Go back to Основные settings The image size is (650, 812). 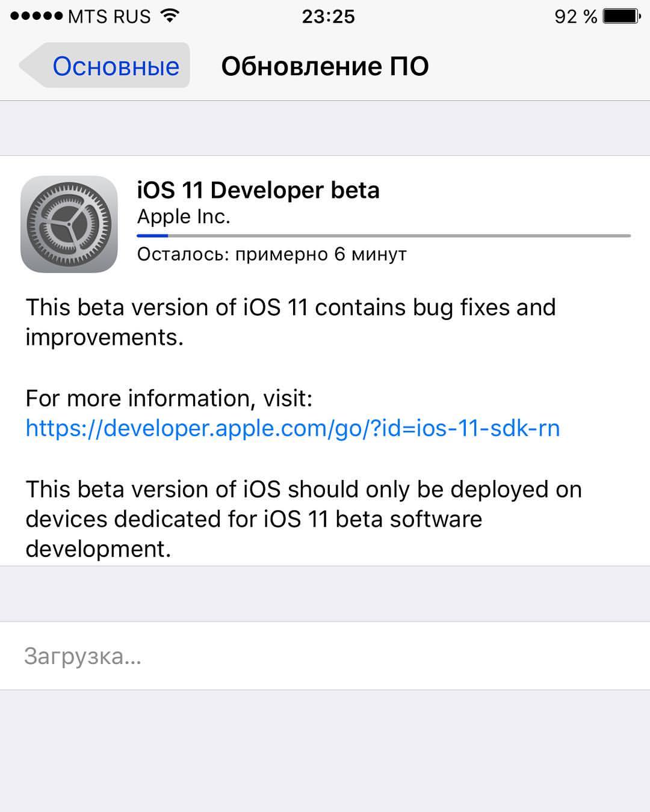pyautogui.click(x=105, y=66)
